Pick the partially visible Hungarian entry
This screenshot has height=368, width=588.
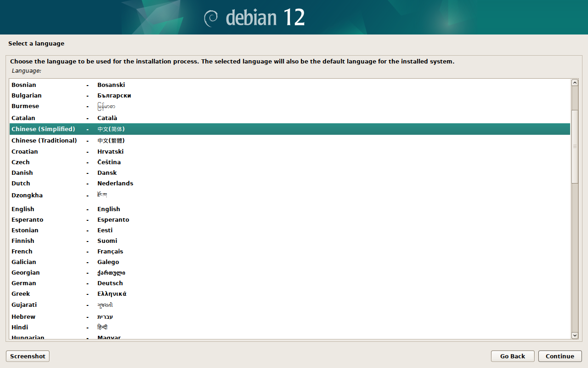pyautogui.click(x=290, y=336)
